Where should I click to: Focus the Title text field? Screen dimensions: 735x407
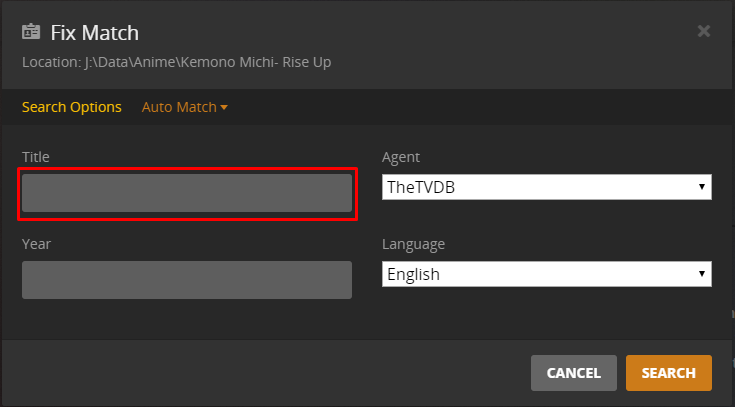pyautogui.click(x=187, y=193)
